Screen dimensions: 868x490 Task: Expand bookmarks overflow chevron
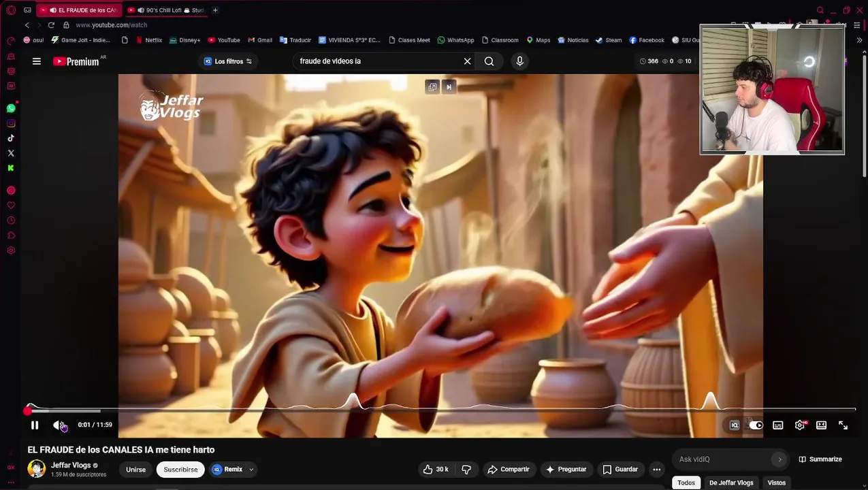click(859, 40)
